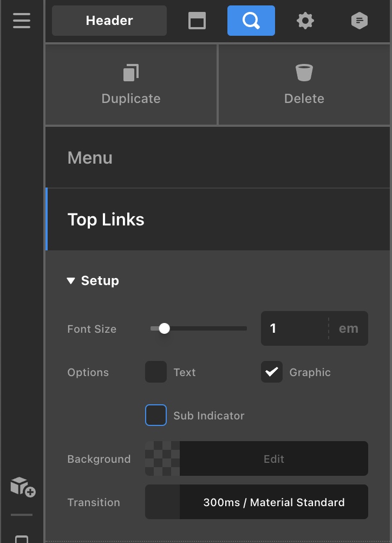The width and height of the screenshot is (392, 543).
Task: Select the Top Links section
Action: pos(217,219)
